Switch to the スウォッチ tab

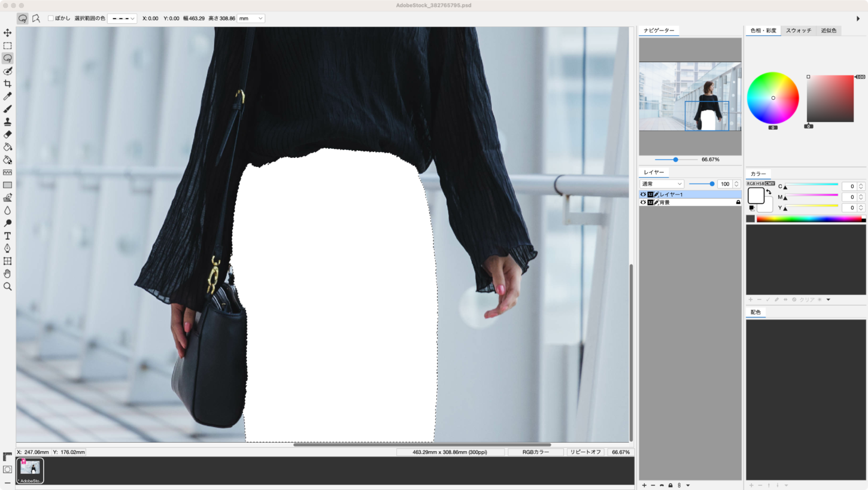click(x=798, y=31)
